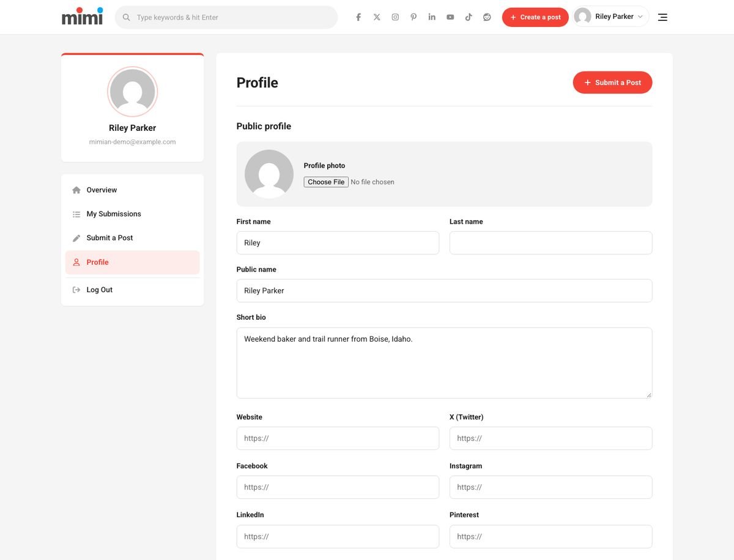Click the Instagram URL field
This screenshot has width=734, height=560.
point(550,487)
